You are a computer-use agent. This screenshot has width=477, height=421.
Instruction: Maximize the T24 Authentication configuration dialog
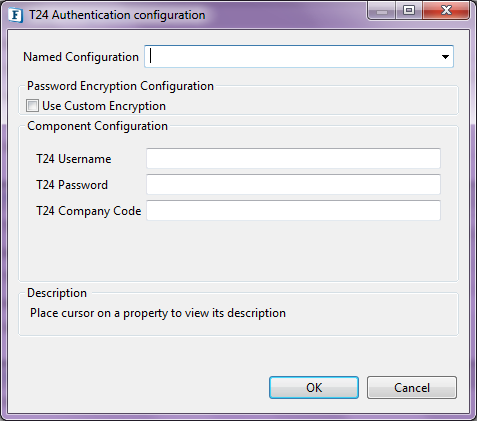(x=409, y=11)
